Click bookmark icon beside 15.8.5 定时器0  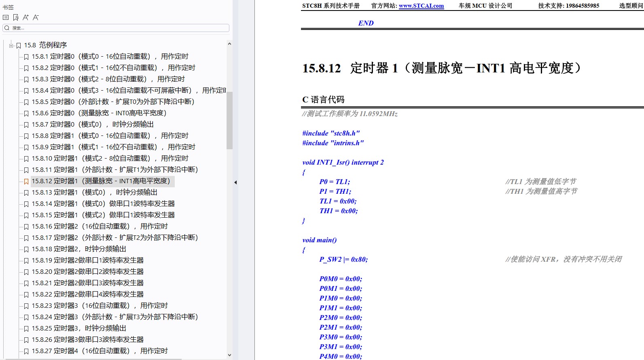pyautogui.click(x=26, y=102)
